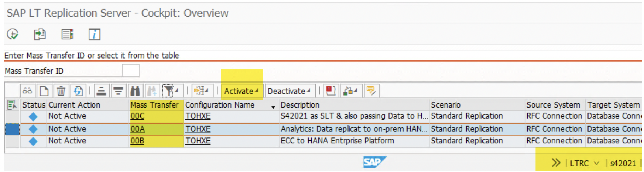Open Configuration Name column sort arrow

[x=273, y=107]
